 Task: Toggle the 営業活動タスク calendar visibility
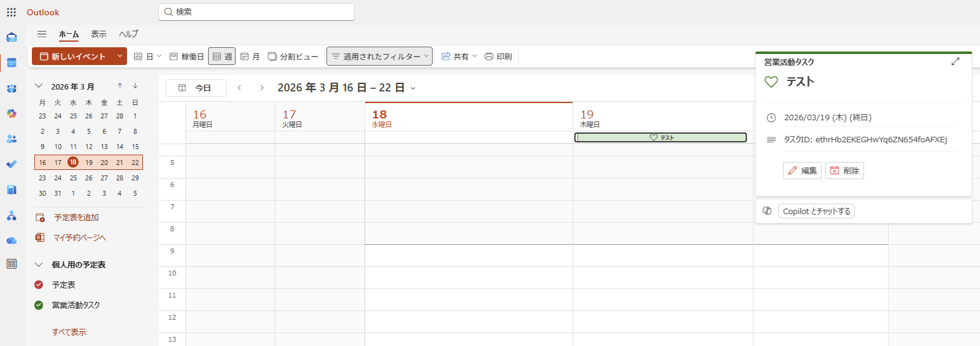[x=39, y=305]
